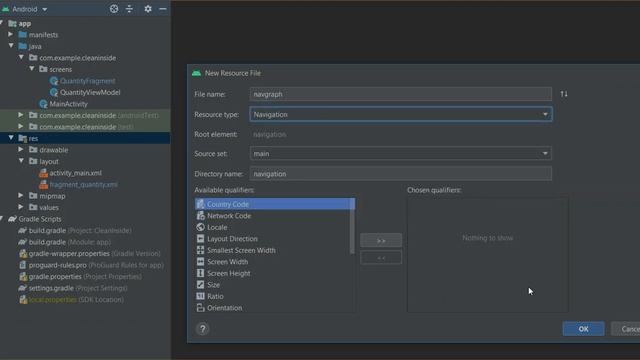
Task: Open fragment_quantity.xml layout file
Action: (83, 184)
